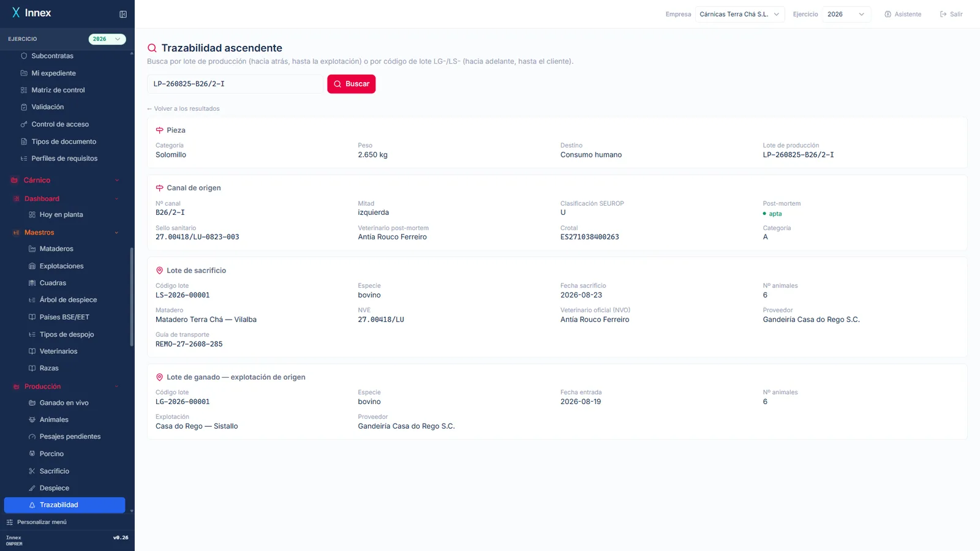Collapse the Maestros section chevron
Screen dimensions: 980x551
pyautogui.click(x=117, y=233)
